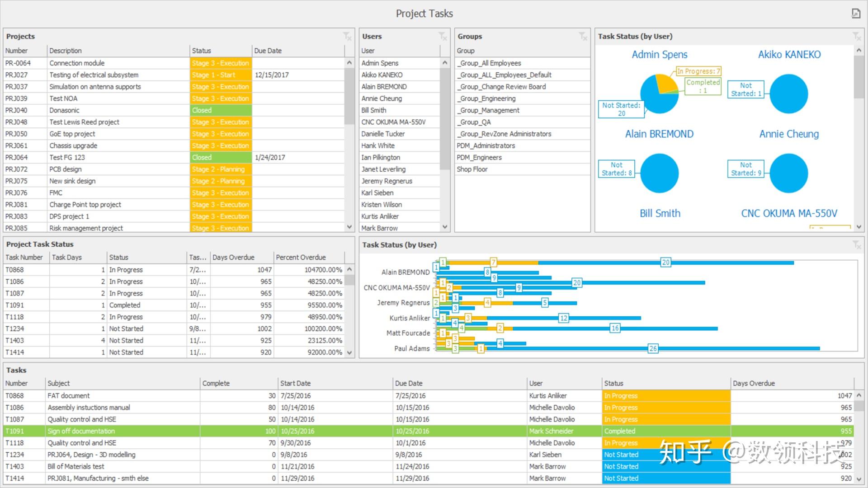The image size is (868, 488).
Task: Select task T1091 Sign off documentation row
Action: pos(81,431)
